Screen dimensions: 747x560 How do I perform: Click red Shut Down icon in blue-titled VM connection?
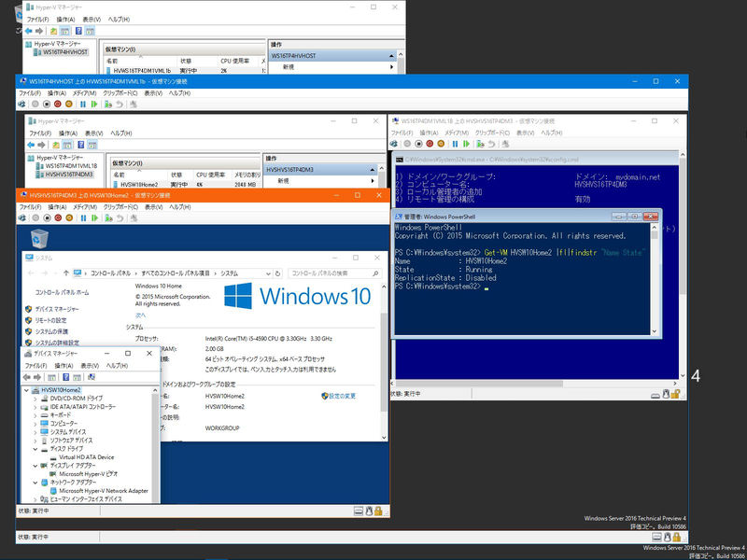click(58, 104)
